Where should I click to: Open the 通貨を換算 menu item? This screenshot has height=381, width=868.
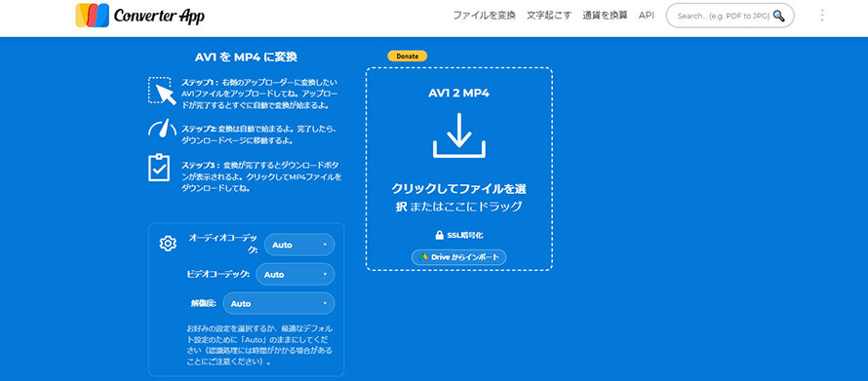click(605, 16)
